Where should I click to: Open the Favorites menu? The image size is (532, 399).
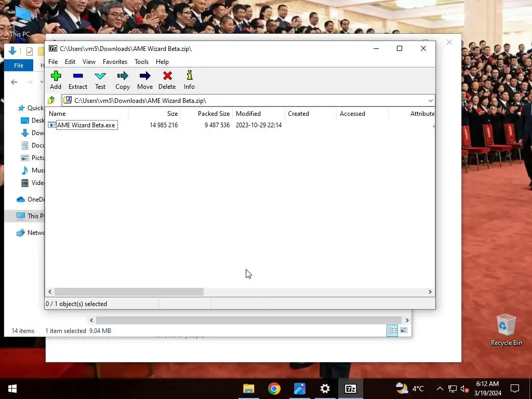(x=115, y=62)
